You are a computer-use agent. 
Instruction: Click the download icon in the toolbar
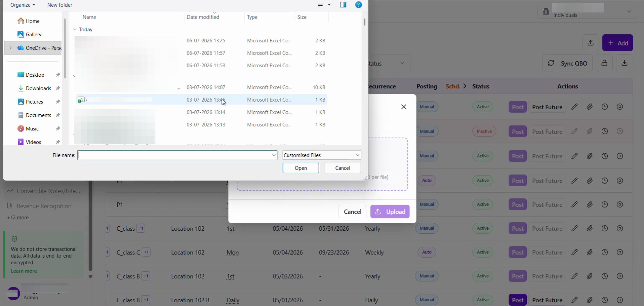point(625,63)
